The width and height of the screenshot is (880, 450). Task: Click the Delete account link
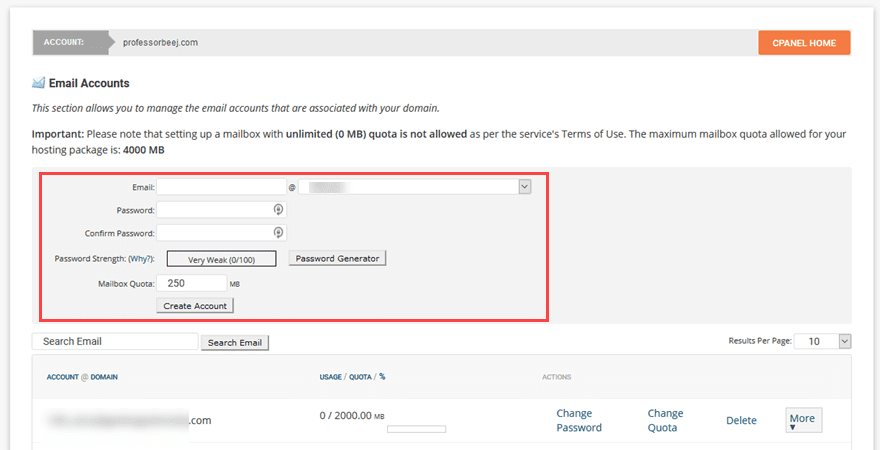(741, 421)
